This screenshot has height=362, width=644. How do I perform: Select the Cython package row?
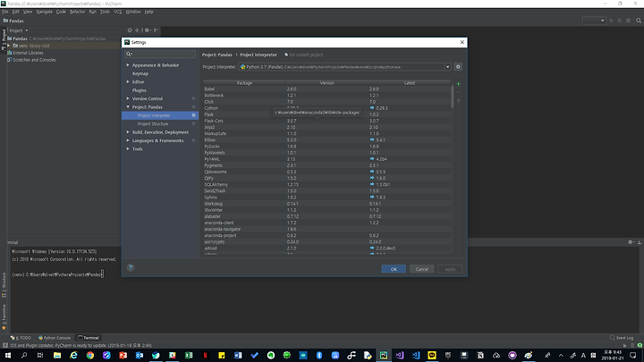[327, 108]
